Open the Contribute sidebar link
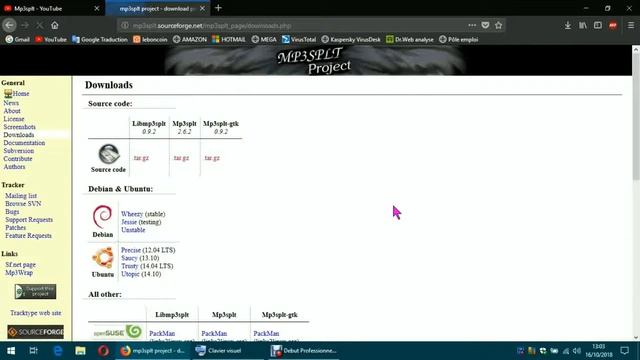The width and height of the screenshot is (640, 360). [18, 159]
